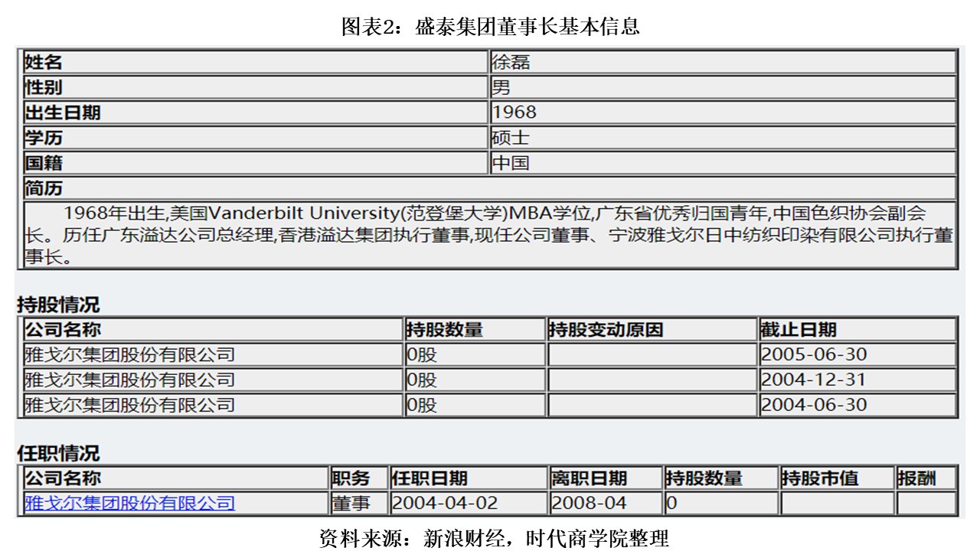Screen dimensions: 980x551
Task: Select the nationality value 中国
Action: click(511, 163)
